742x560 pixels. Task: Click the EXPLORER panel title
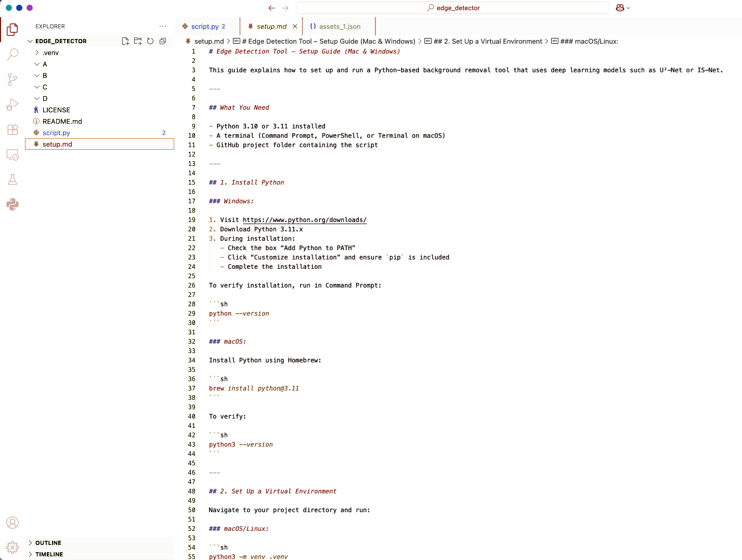[x=50, y=27]
